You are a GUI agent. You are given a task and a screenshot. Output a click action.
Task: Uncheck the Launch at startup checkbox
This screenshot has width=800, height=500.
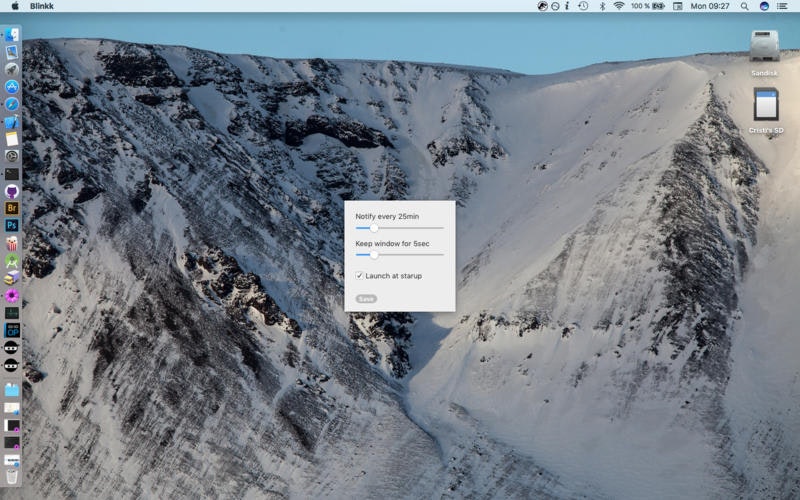[x=359, y=276]
